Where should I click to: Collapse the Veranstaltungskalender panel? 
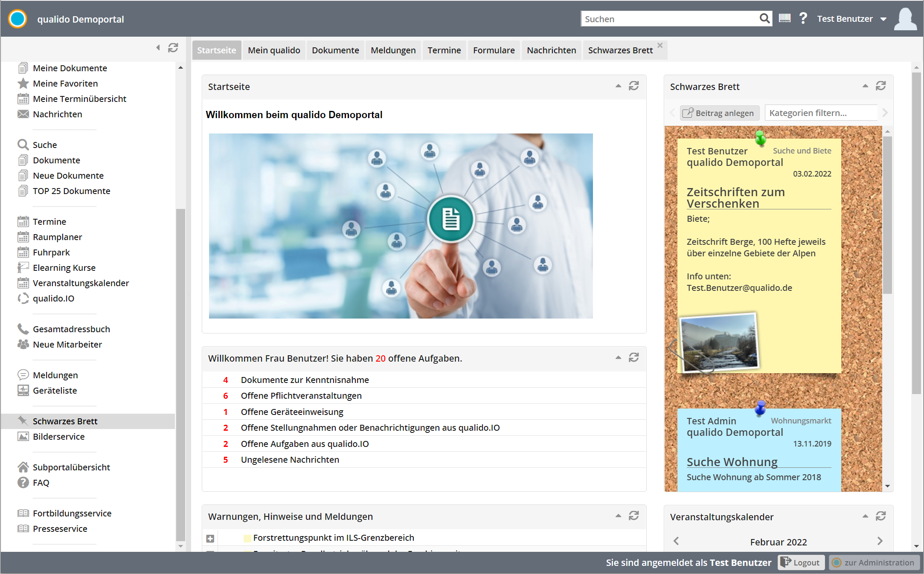click(x=865, y=516)
